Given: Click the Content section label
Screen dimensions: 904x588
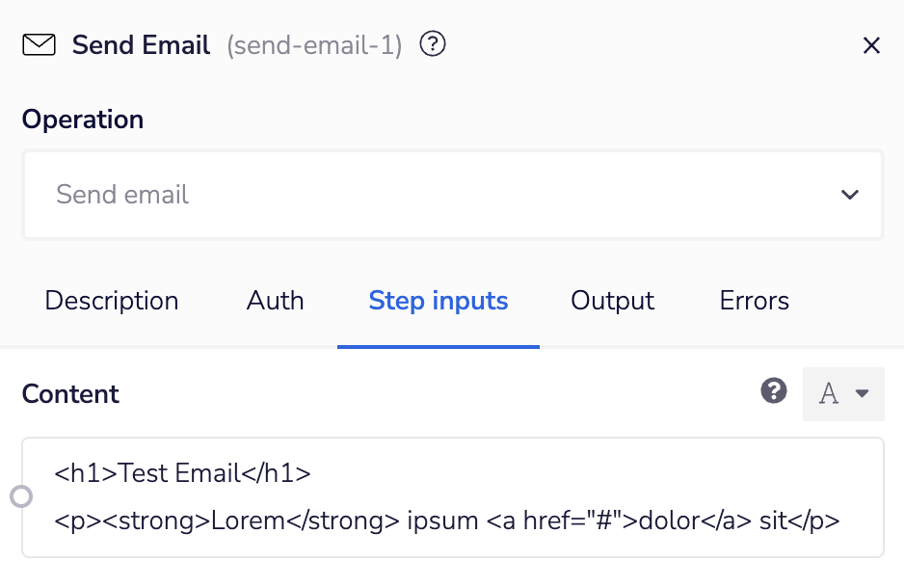Looking at the screenshot, I should coord(69,393).
